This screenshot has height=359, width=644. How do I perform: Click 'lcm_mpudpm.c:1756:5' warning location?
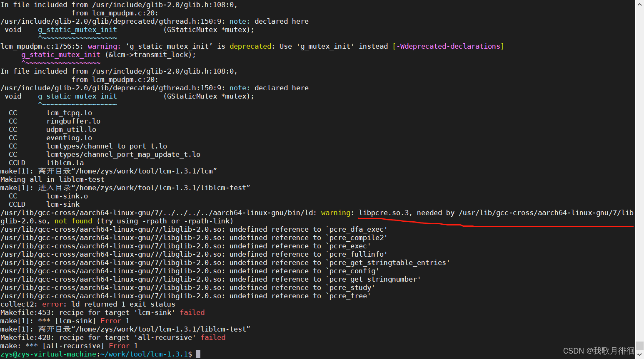pyautogui.click(x=42, y=46)
